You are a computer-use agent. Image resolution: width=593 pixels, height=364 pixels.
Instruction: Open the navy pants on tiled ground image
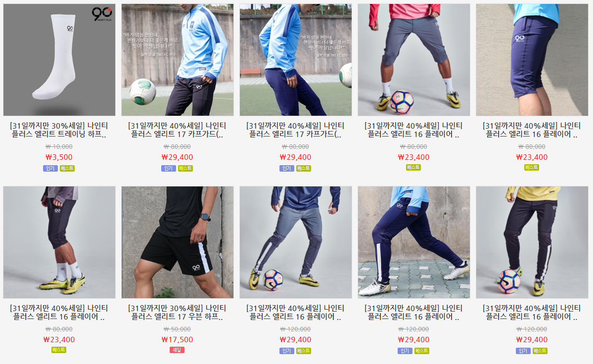click(414, 242)
